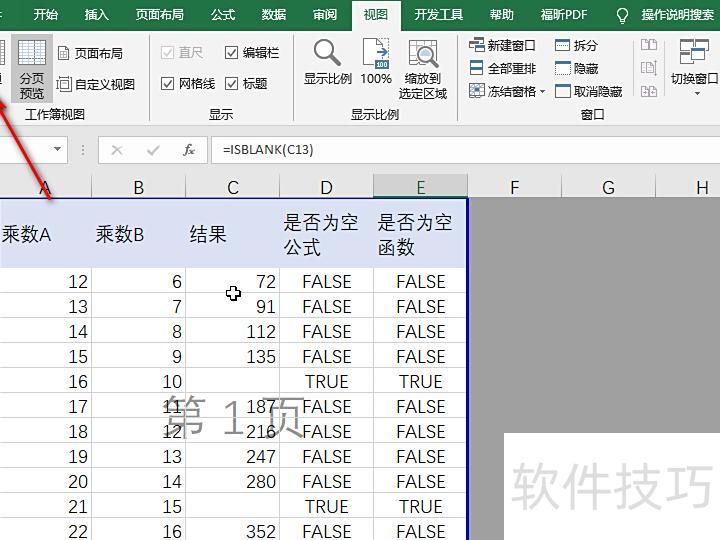Open the Page Layout (页面布局) ribbon tab
The height and width of the screenshot is (540, 720).
point(159,15)
